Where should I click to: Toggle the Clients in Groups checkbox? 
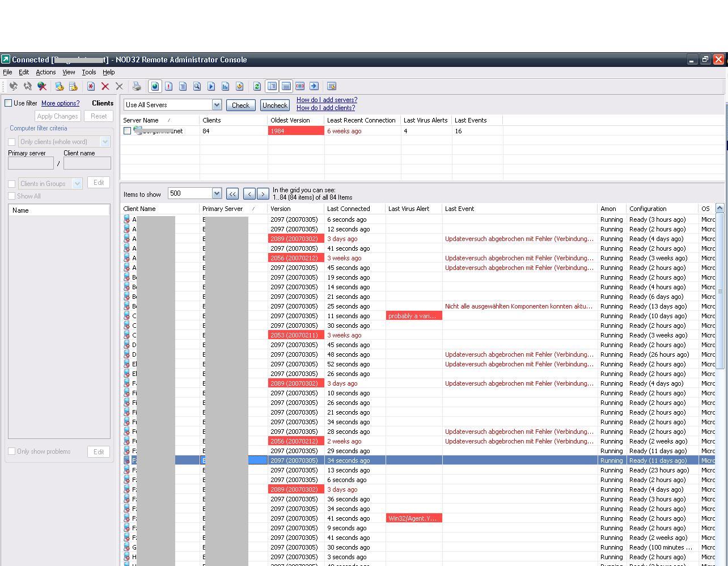point(11,184)
